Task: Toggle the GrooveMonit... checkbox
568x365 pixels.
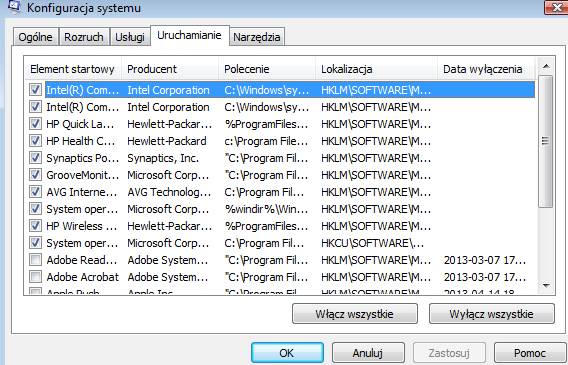Action: coord(35,175)
